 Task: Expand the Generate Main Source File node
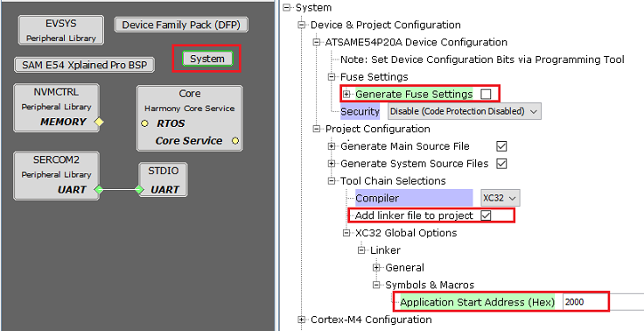tap(332, 146)
